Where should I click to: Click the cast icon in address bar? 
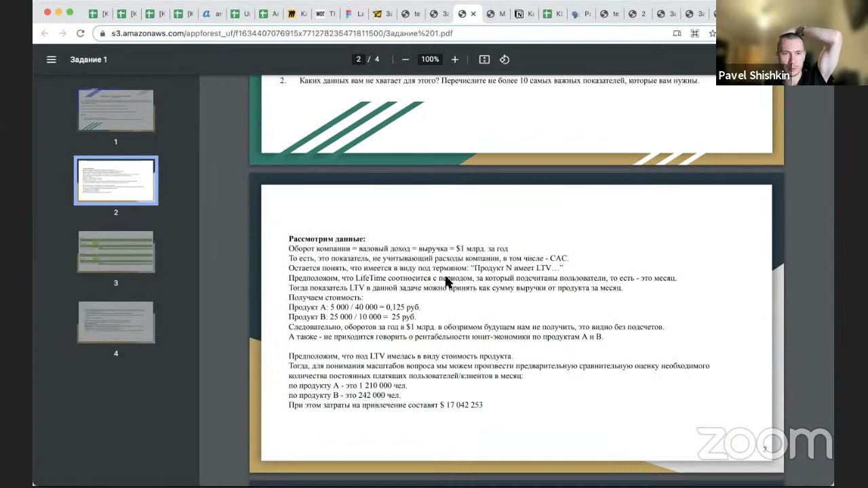point(677,33)
